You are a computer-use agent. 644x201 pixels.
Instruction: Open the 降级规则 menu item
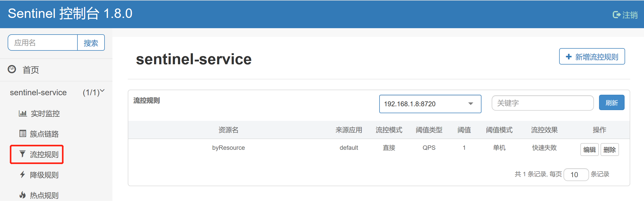pos(44,175)
